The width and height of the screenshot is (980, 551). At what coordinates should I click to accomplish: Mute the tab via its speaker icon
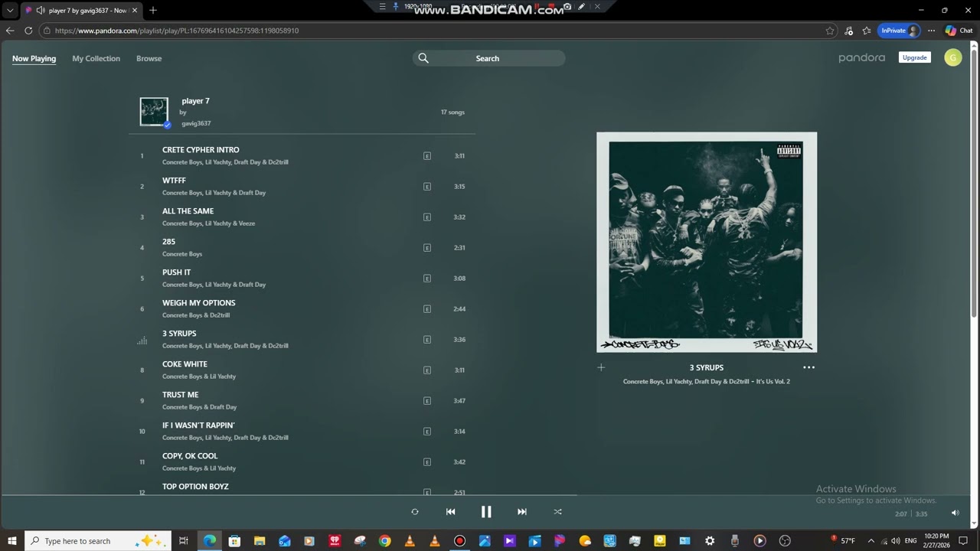pos(40,10)
